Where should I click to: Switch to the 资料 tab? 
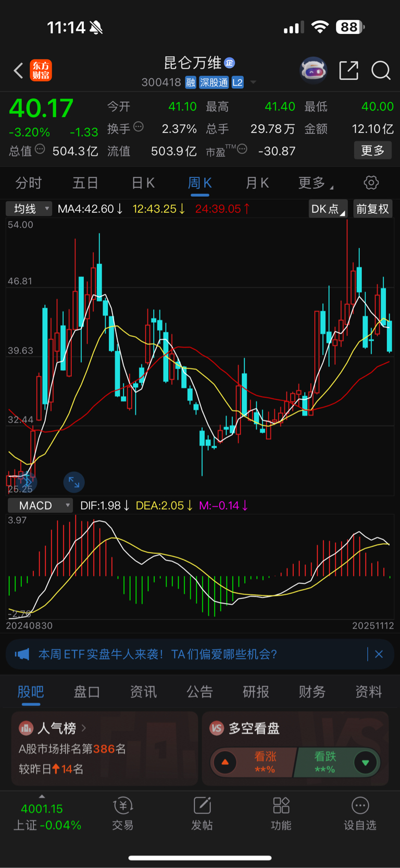click(x=368, y=692)
